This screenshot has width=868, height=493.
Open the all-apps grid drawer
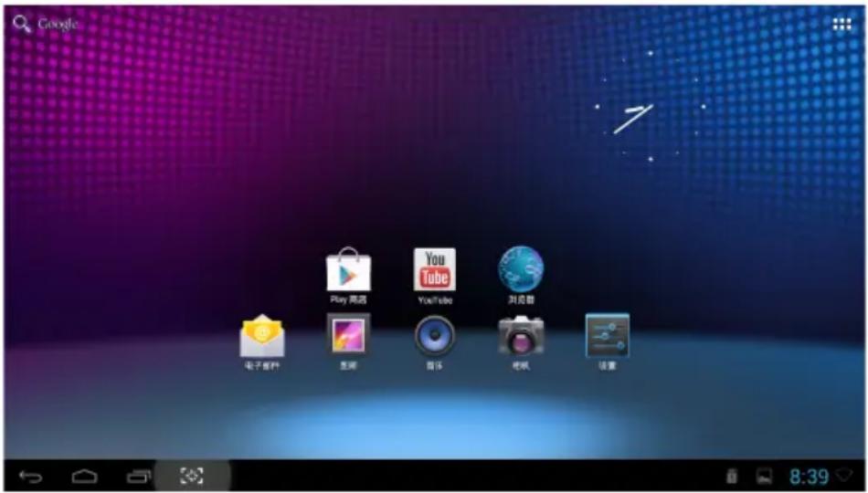[842, 24]
